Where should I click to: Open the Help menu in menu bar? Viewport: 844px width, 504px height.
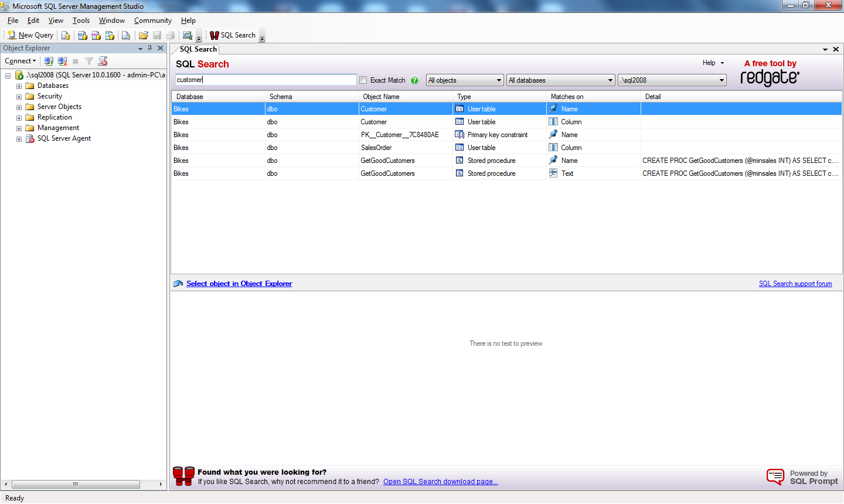pyautogui.click(x=188, y=21)
